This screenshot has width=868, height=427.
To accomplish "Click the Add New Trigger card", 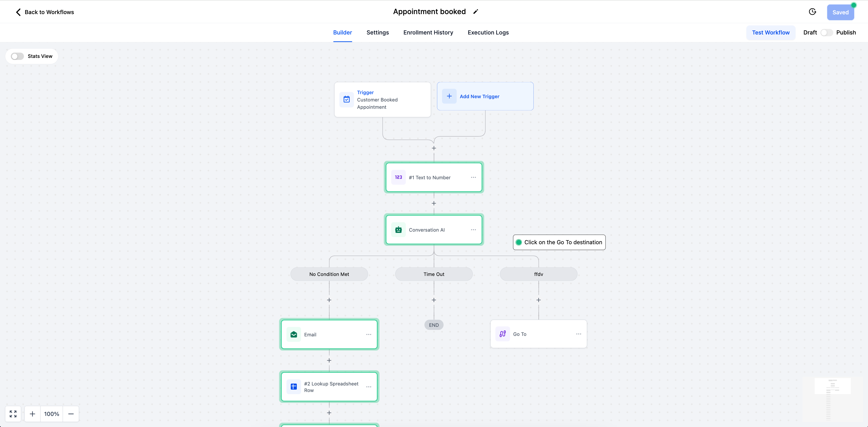I will 485,96.
